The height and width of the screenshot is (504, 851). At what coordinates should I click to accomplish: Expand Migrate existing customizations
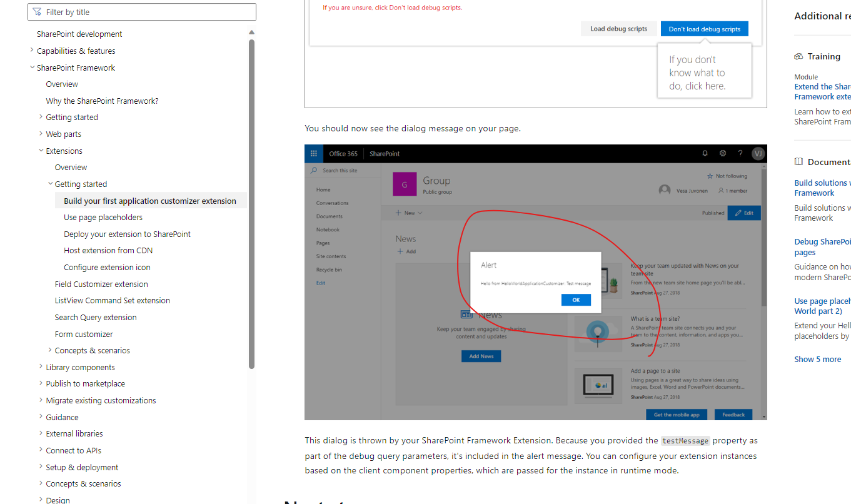(x=41, y=400)
